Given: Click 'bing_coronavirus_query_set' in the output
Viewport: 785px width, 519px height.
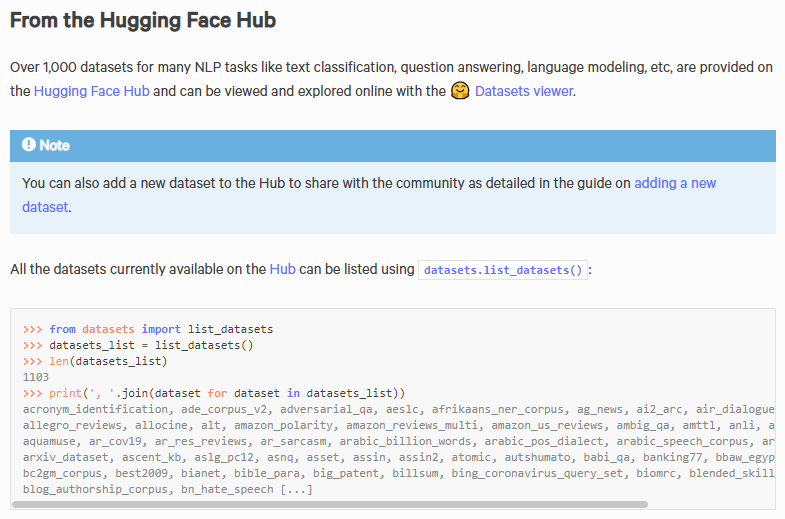Looking at the screenshot, I should click(x=537, y=473).
